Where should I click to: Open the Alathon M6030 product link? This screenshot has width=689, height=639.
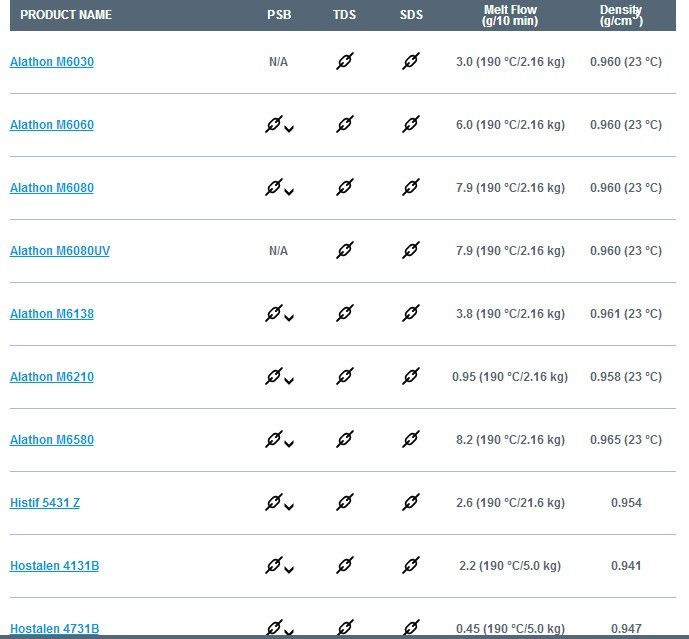[x=52, y=62]
